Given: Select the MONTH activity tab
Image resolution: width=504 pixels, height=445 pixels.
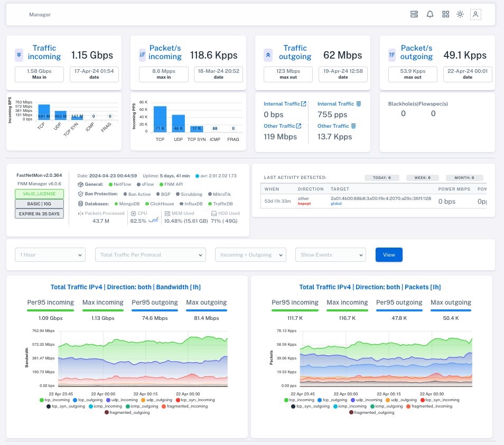Looking at the screenshot, I should 465,178.
